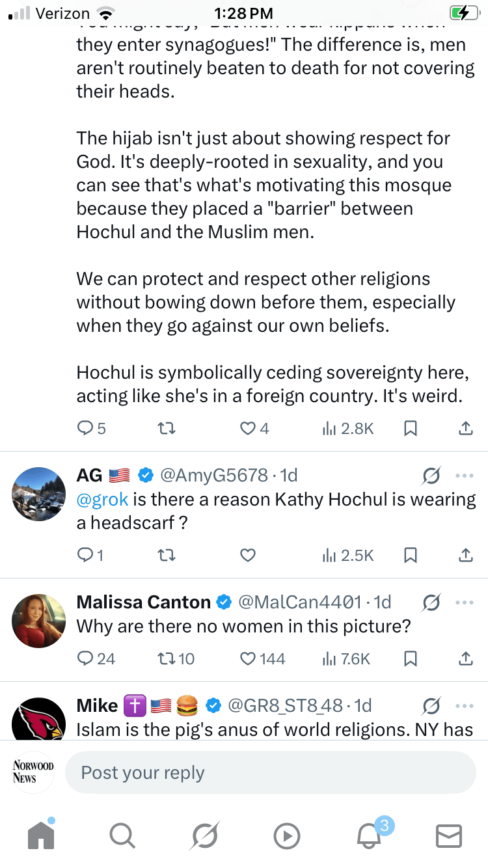Open Malissa Canton's profile name

pyautogui.click(x=144, y=603)
